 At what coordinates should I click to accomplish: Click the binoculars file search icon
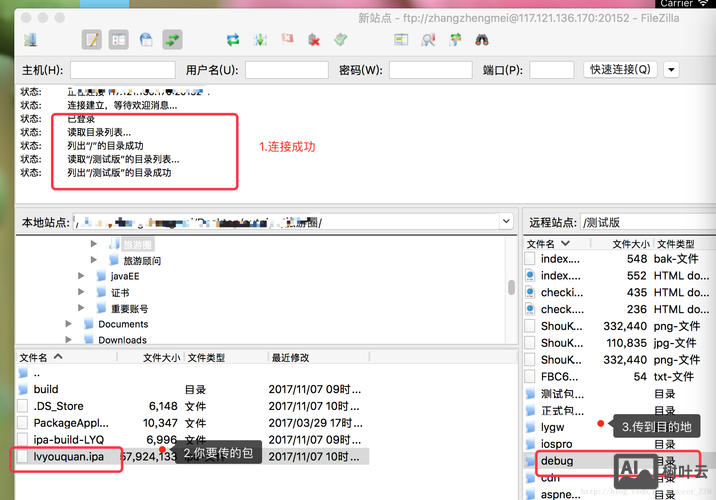tap(482, 40)
